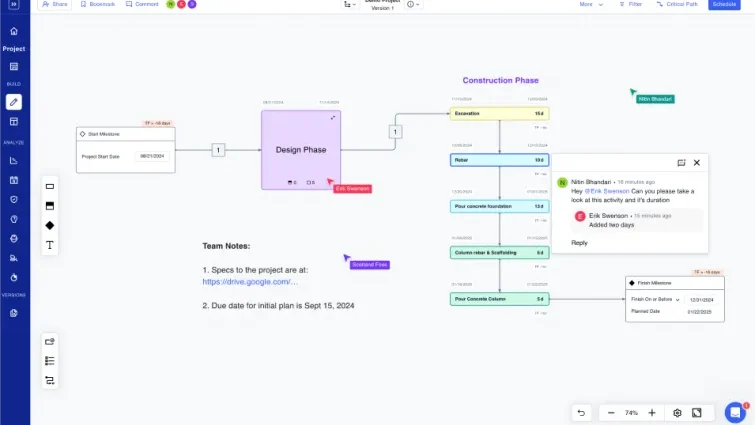Open canvas settings gear icon
The width and height of the screenshot is (755, 425).
pos(677,412)
